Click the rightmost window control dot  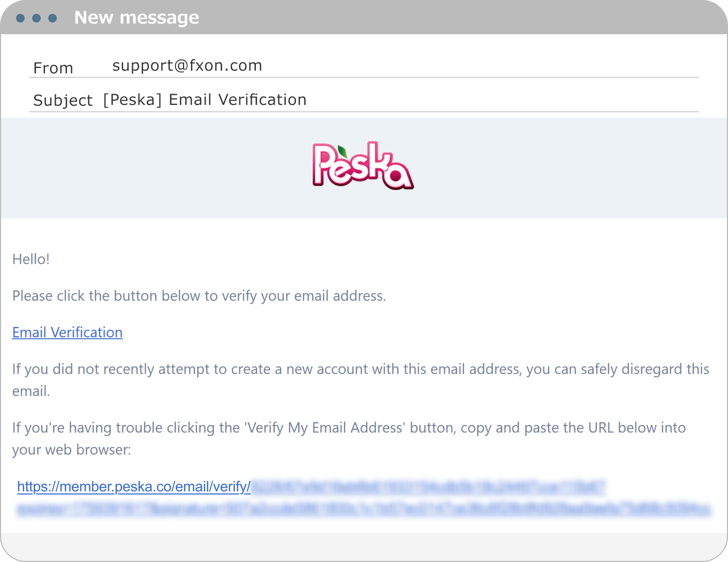click(x=52, y=18)
